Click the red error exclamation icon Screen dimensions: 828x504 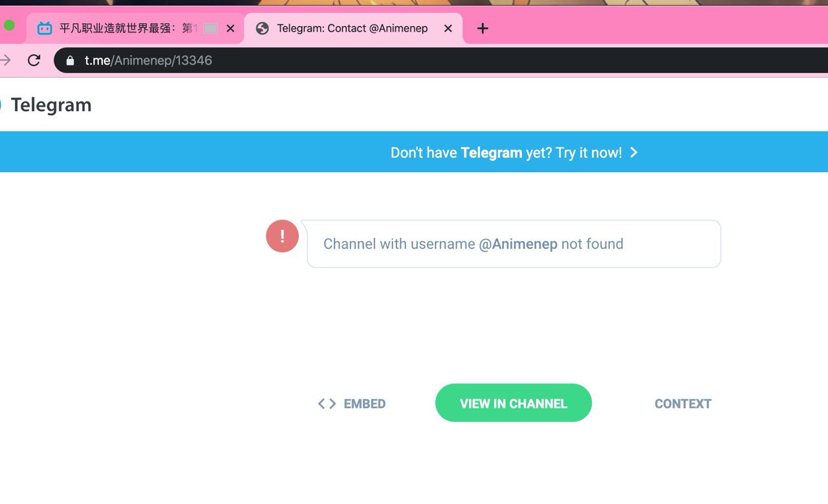coord(282,236)
